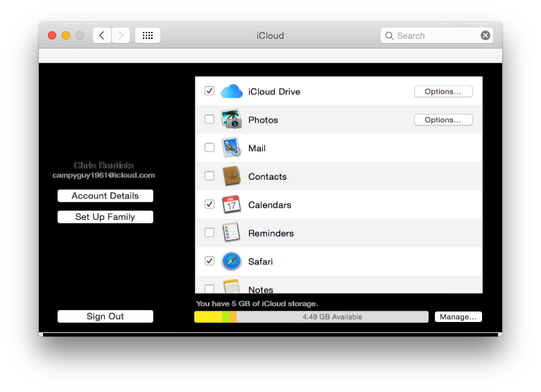
Task: Uncheck the Calendars checkbox
Action: click(209, 204)
